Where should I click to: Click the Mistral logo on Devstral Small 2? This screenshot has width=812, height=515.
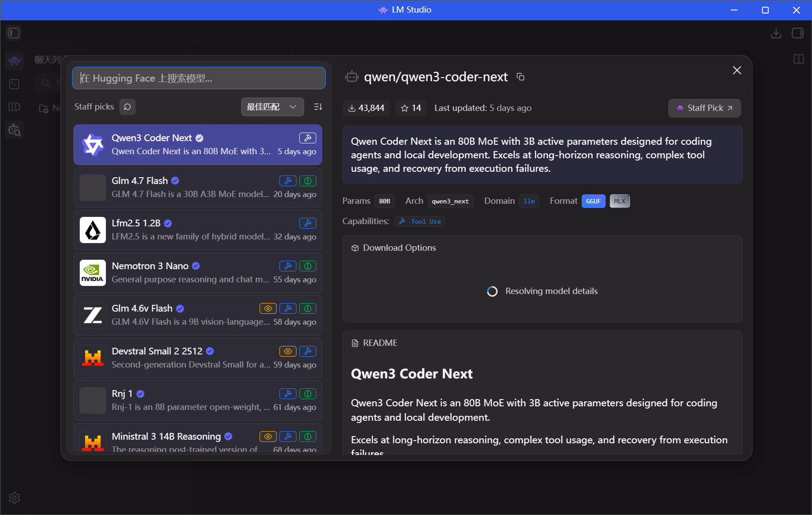click(x=93, y=358)
